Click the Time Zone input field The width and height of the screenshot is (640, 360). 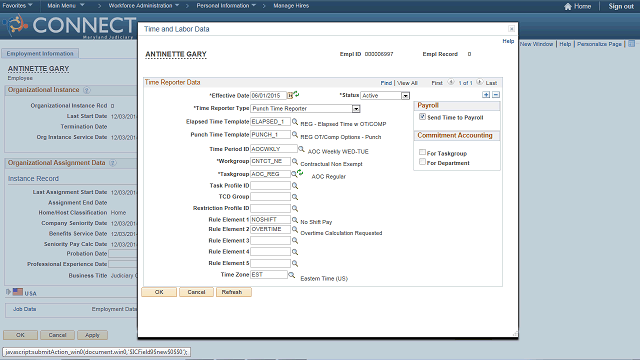tap(269, 275)
